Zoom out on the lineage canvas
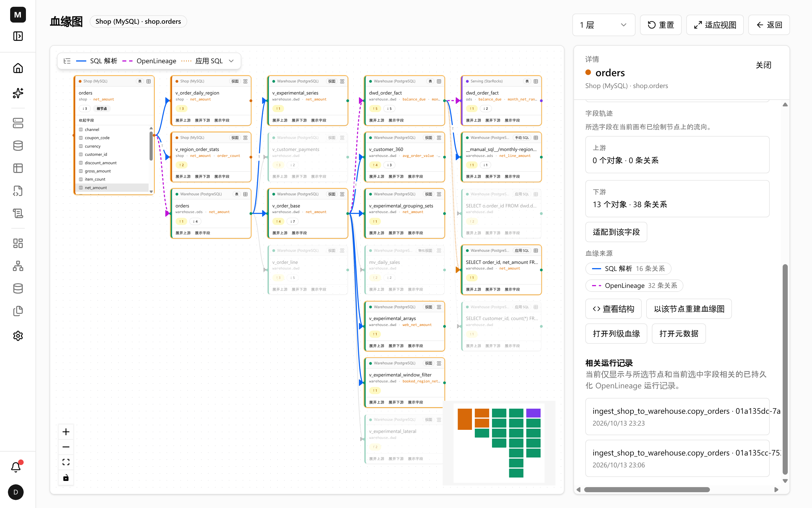The image size is (812, 508). pos(66,447)
